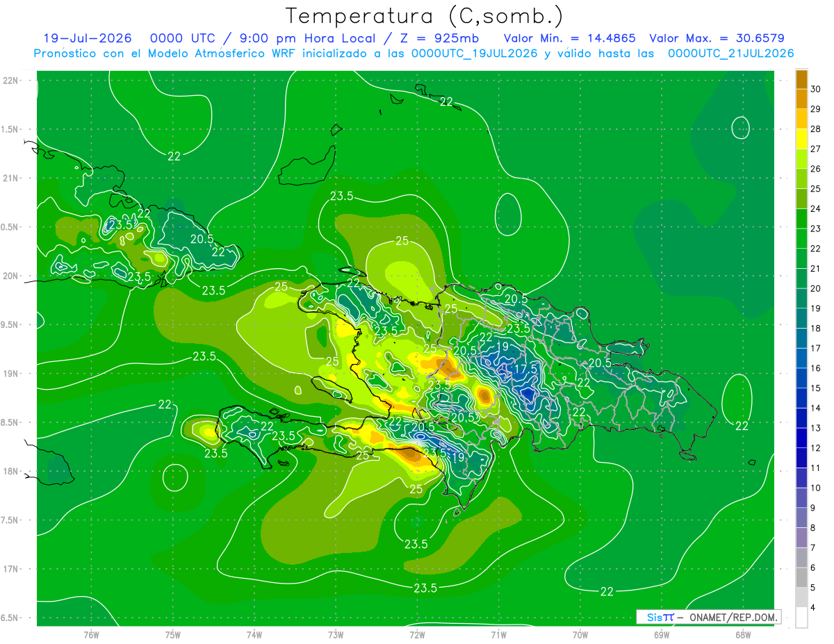Click the legend value "28"

click(816, 129)
